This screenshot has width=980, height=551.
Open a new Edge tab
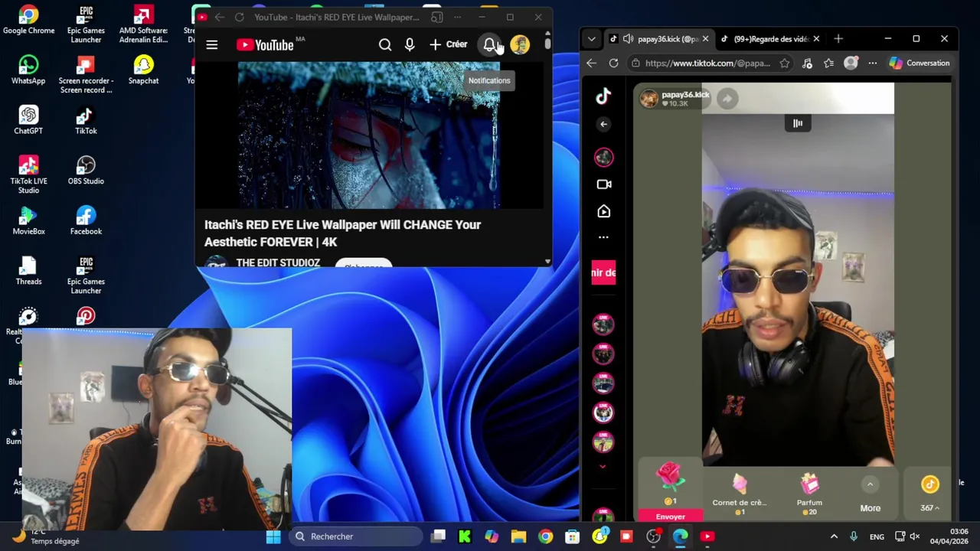(x=838, y=38)
